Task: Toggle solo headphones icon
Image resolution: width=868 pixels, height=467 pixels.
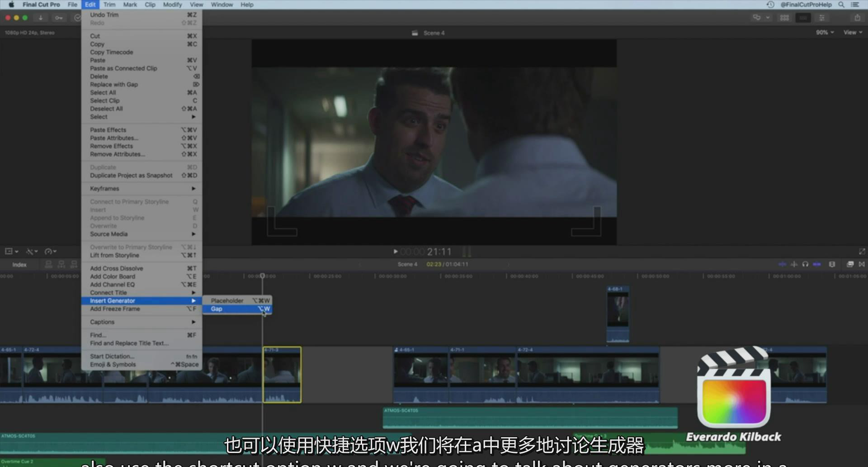Action: coord(805,264)
